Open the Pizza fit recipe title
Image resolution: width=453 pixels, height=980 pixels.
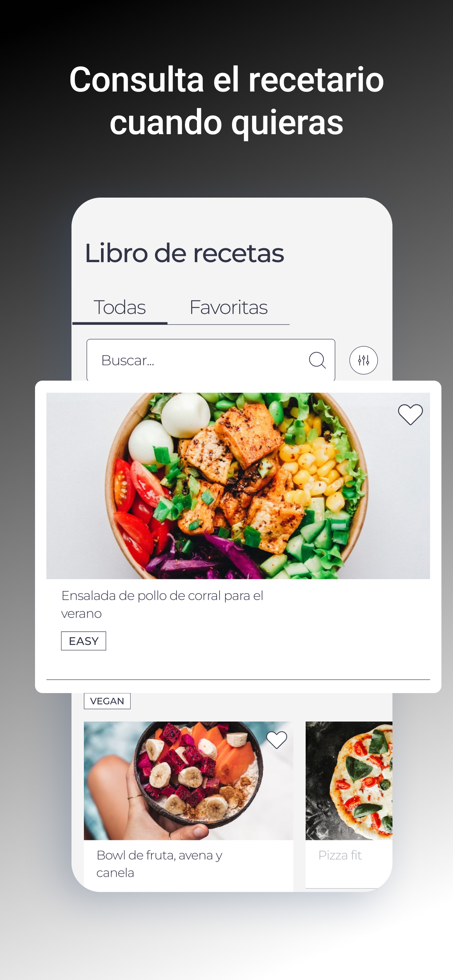click(340, 855)
